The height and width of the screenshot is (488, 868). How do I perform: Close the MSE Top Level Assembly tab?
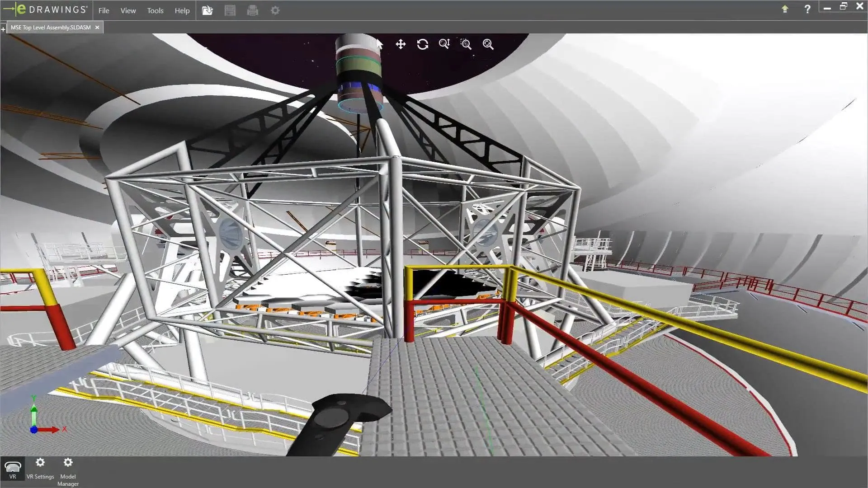point(97,27)
